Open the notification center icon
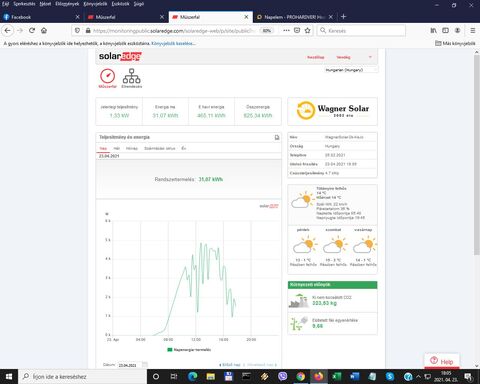 tap(469, 377)
